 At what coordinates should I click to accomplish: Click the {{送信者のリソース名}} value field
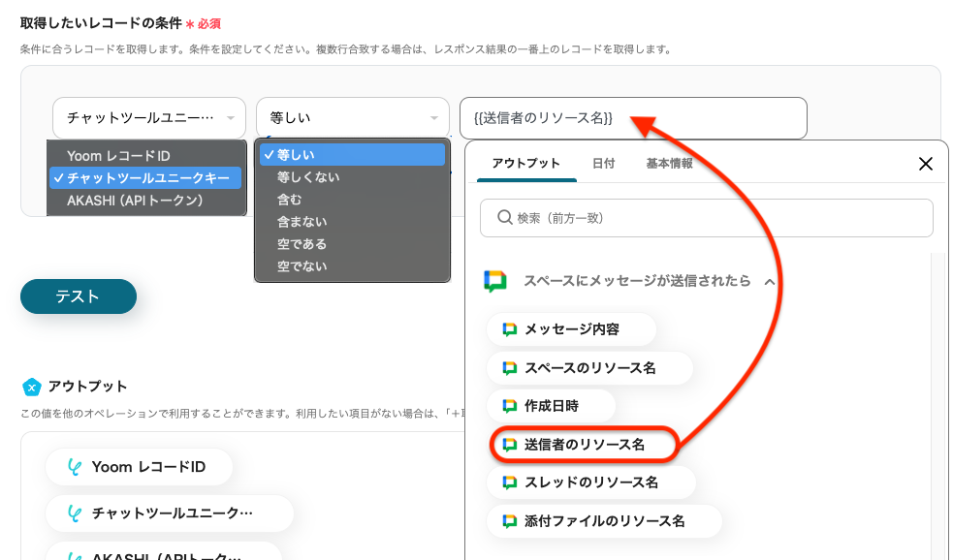633,118
